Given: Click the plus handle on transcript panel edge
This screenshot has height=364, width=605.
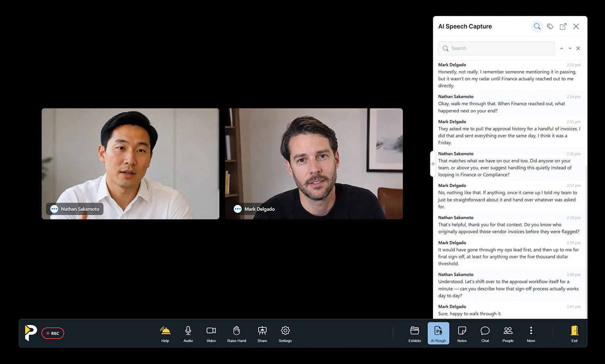Looking at the screenshot, I should [433, 164].
